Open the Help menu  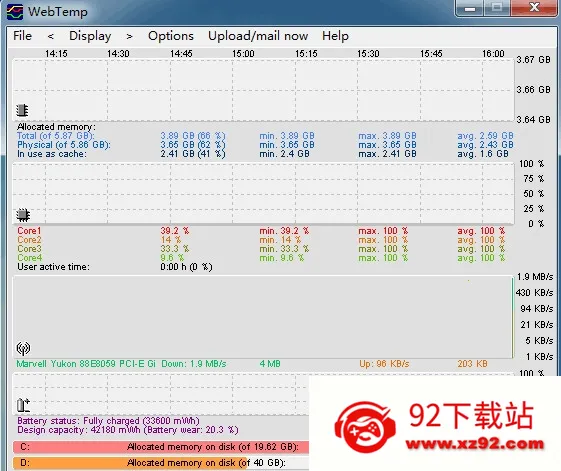click(x=335, y=36)
